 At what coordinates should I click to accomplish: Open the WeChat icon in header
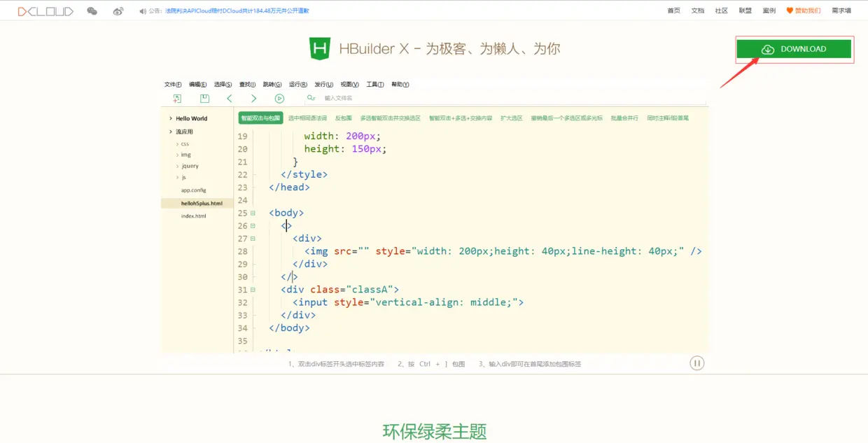coord(92,11)
